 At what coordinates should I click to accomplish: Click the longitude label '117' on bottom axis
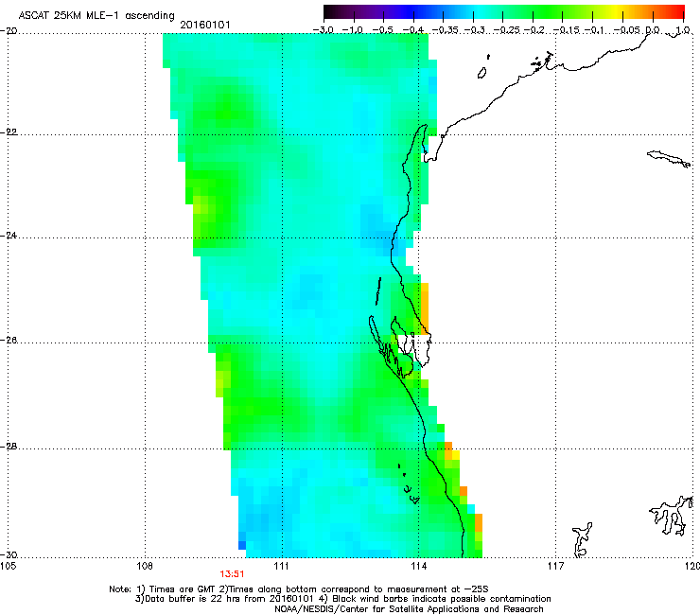555,567
